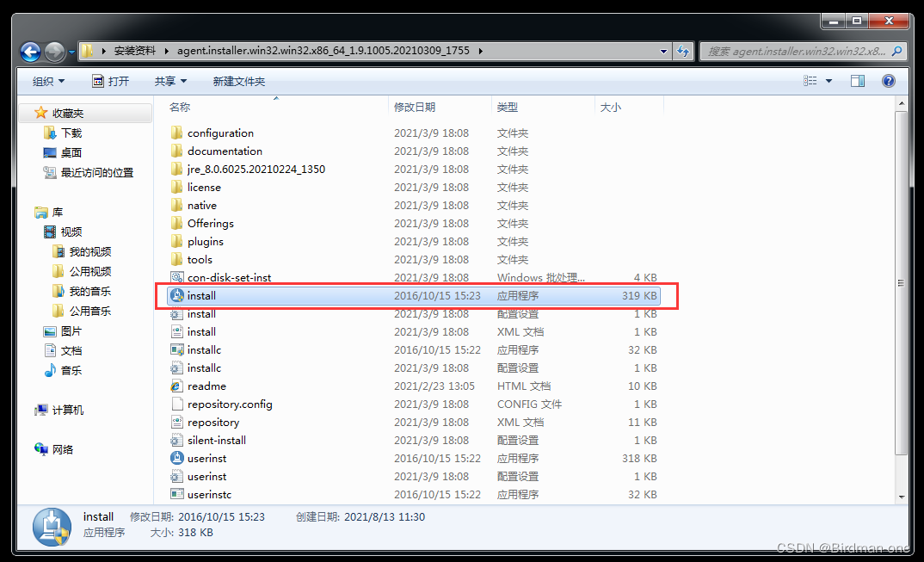Image resolution: width=924 pixels, height=562 pixels.
Task: Select the repository XML file icon
Action: click(x=176, y=423)
